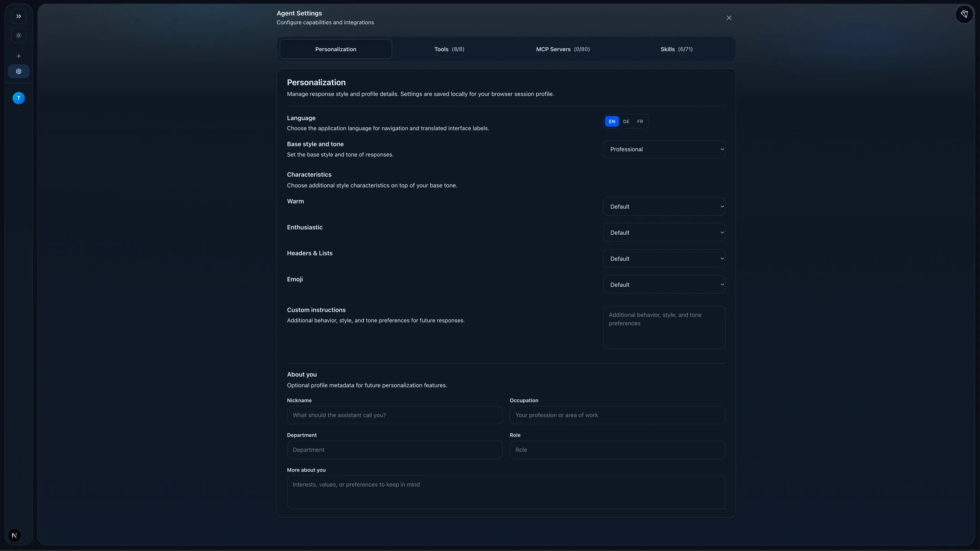Focus the Custom instructions text area
Screen dimensions: 980x551
[x=664, y=327]
